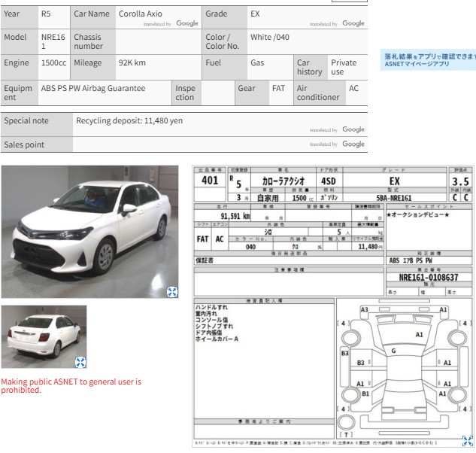Click the 3.5 score on auction sheet
This screenshot has height=453, width=476.
(x=460, y=181)
